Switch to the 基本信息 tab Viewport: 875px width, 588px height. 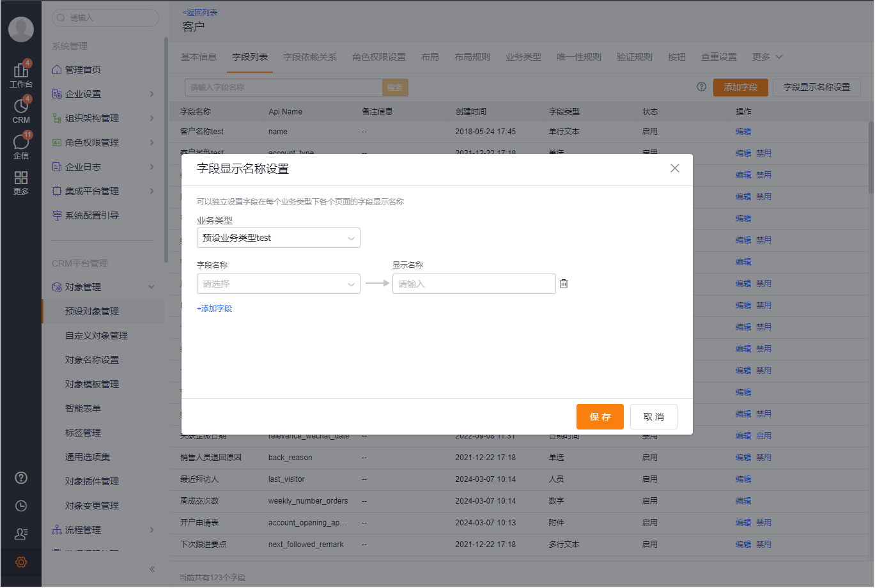(x=198, y=56)
